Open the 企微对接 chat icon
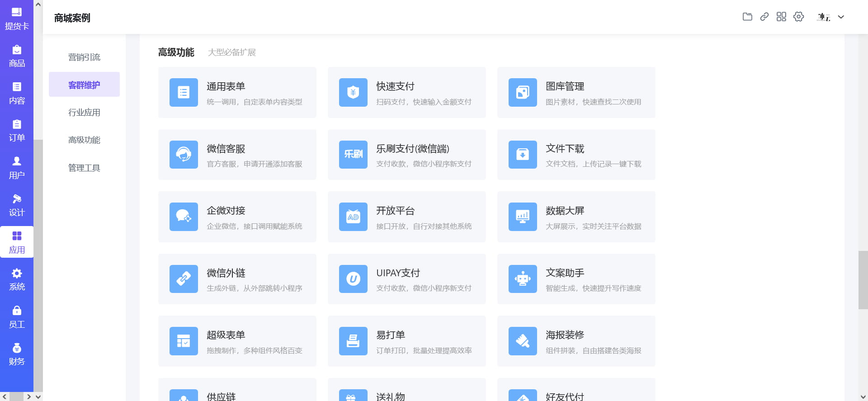 [x=184, y=217]
